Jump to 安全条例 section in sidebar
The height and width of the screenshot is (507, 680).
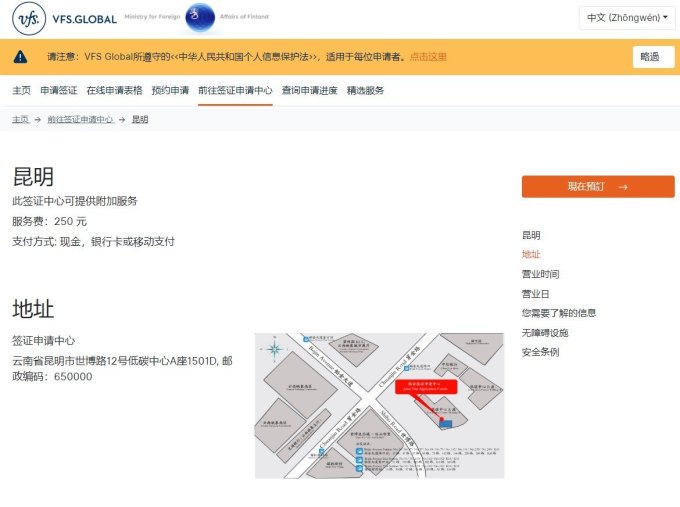tap(540, 352)
